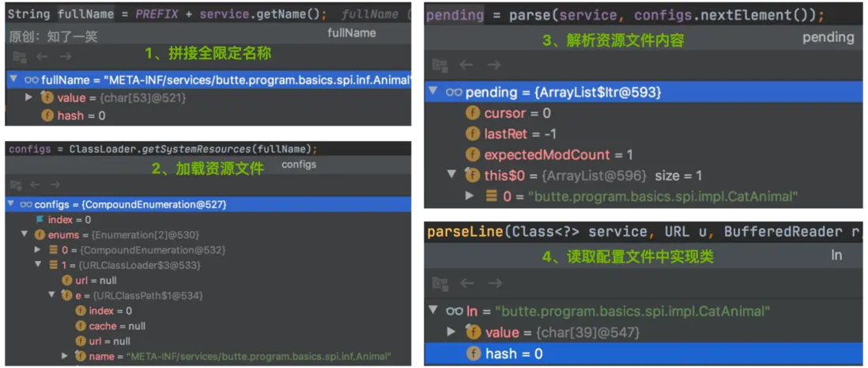The height and width of the screenshot is (368, 868).
Task: Click the field icon beside expectedModCount = 1
Action: (x=472, y=154)
